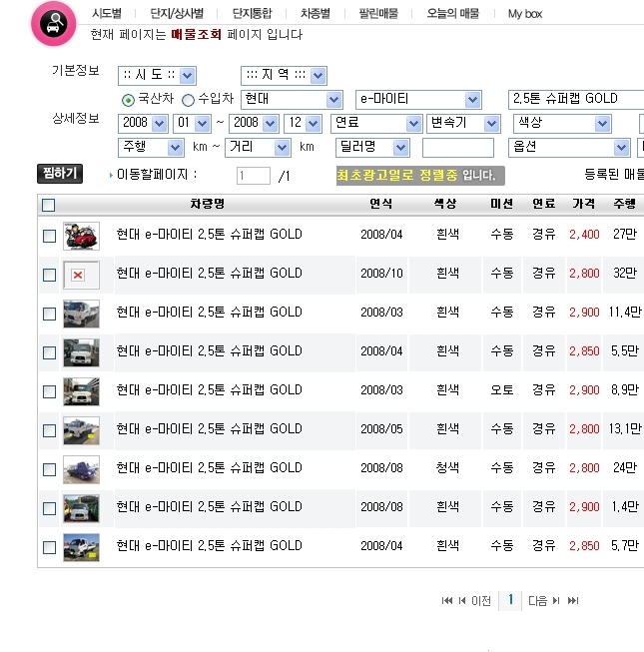Check the 13.1만 listing checkbox
Screen dimensions: 644x652
click(50, 430)
